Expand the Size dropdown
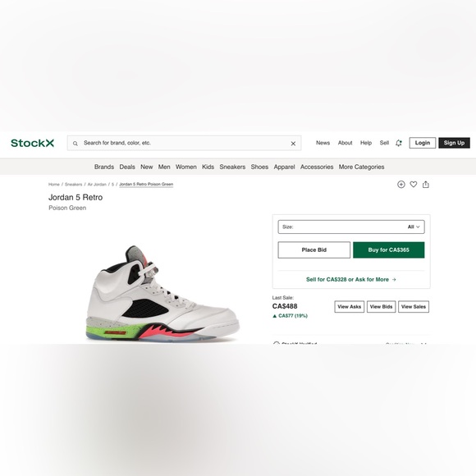The image size is (476, 476). (351, 227)
